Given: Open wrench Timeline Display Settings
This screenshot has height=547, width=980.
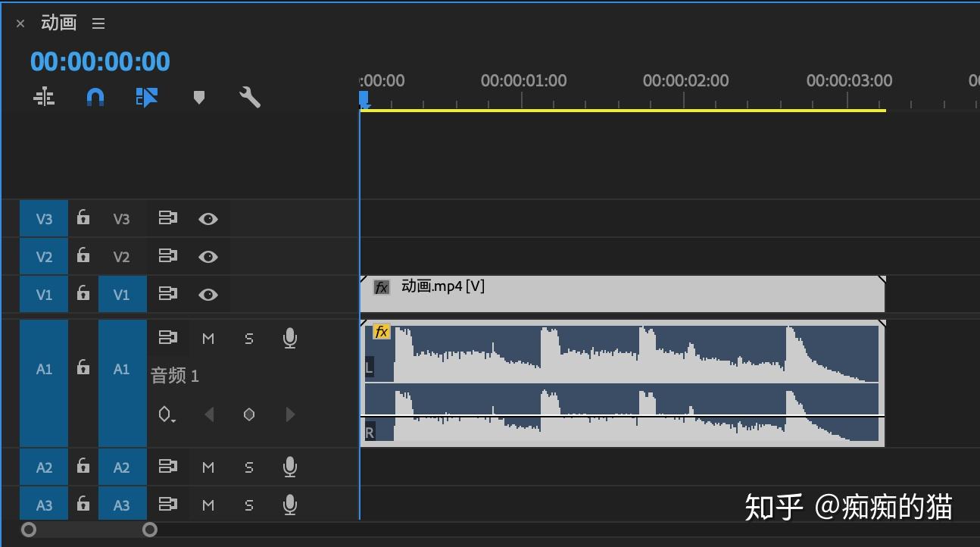Looking at the screenshot, I should pyautogui.click(x=250, y=97).
